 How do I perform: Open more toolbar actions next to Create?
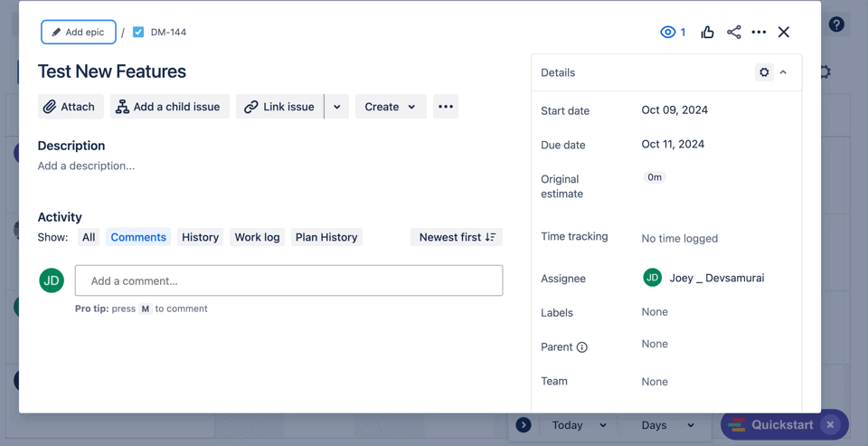tap(446, 107)
